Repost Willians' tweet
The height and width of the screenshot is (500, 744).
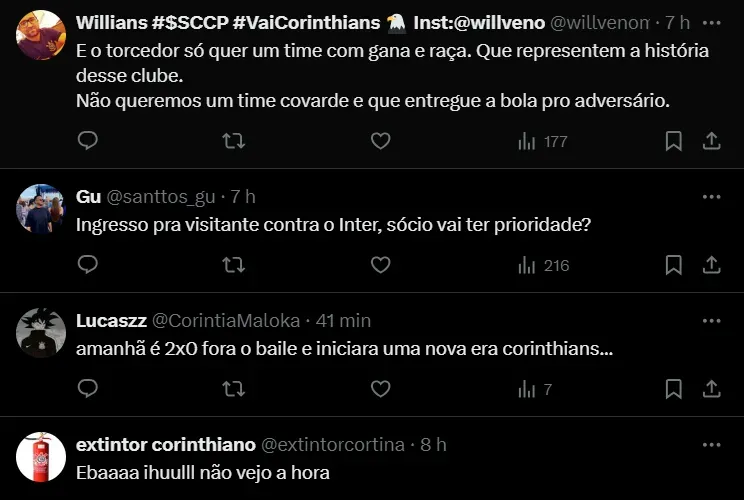tap(233, 141)
